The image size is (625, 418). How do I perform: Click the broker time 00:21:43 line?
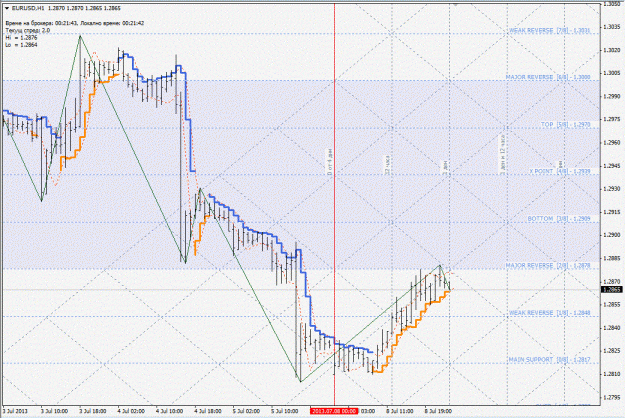tap(75, 23)
